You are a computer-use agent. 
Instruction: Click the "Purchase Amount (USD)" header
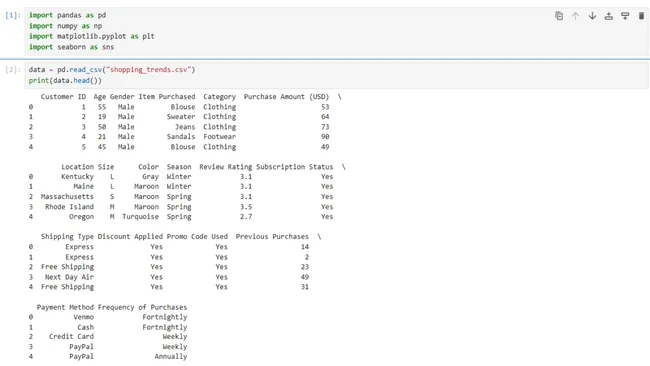click(x=286, y=97)
